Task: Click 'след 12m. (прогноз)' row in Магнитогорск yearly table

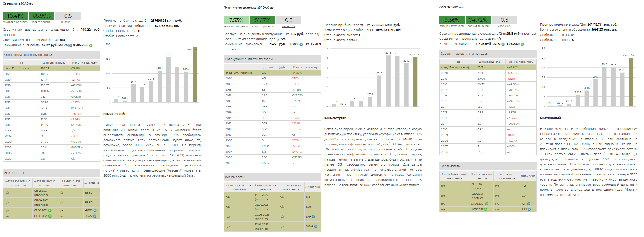Action: (272, 73)
